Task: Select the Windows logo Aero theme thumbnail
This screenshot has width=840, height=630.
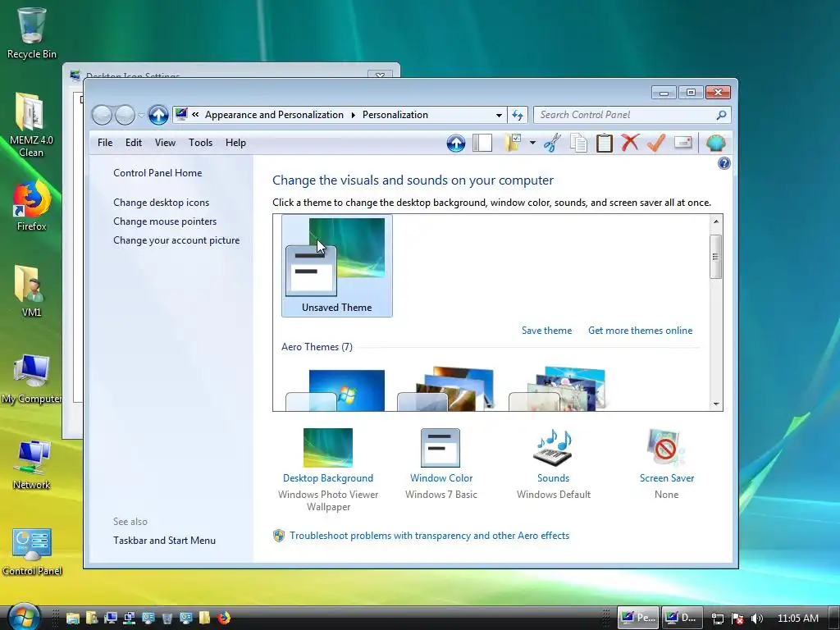Action: (x=336, y=390)
